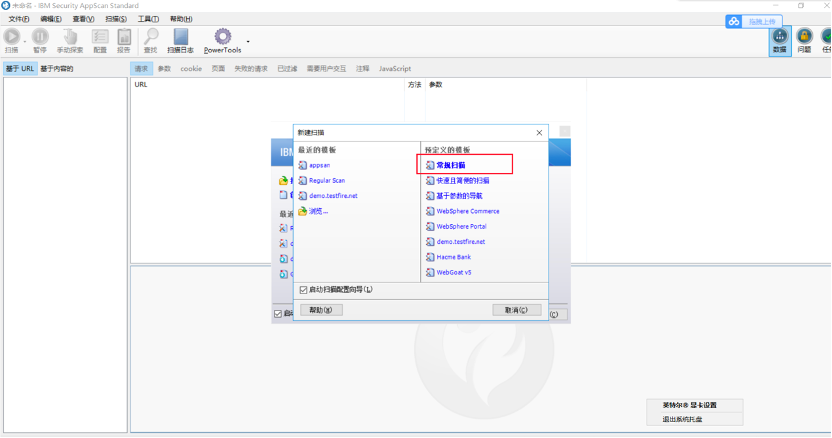This screenshot has height=438, width=832.
Task: Toggle the 启动扫描配置向导 checkbox
Action: pyautogui.click(x=304, y=290)
